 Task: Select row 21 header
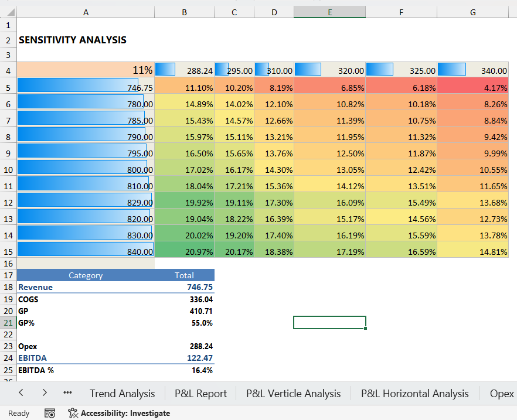pos(8,323)
